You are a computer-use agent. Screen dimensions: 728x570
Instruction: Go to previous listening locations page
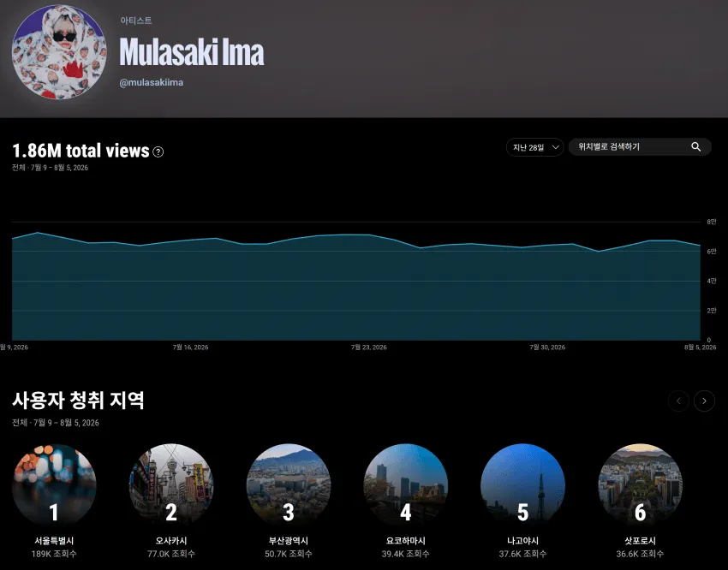coord(678,401)
